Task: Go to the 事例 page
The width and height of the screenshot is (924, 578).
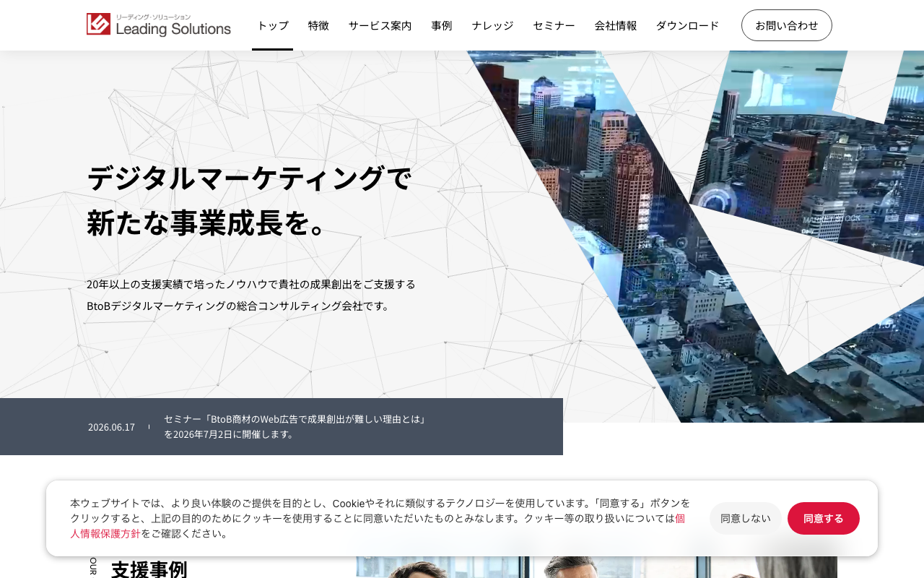Action: coord(442,25)
